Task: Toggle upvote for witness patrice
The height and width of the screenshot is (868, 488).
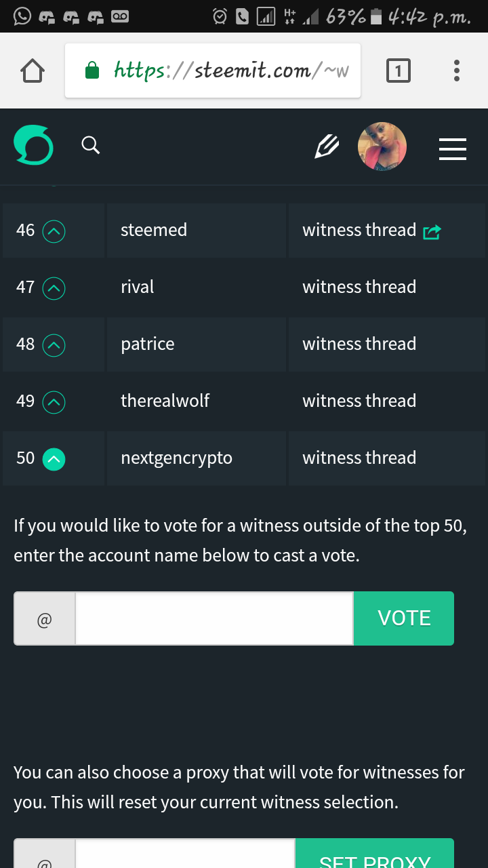Action: pos(54,346)
